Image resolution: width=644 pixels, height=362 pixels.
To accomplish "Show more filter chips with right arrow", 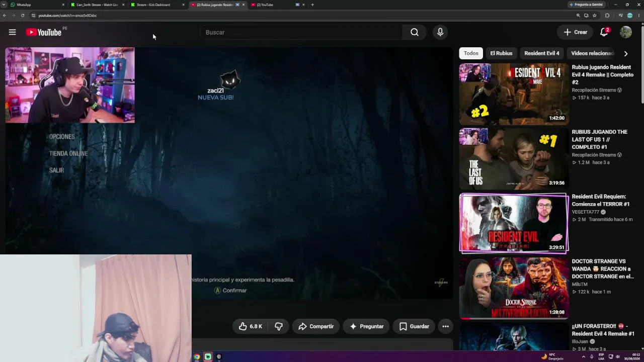I will (626, 53).
